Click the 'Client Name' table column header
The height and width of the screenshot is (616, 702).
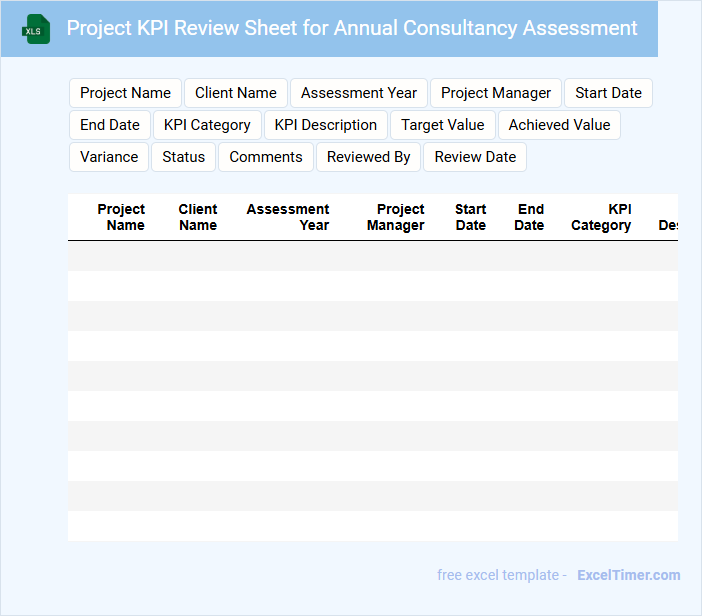point(198,217)
